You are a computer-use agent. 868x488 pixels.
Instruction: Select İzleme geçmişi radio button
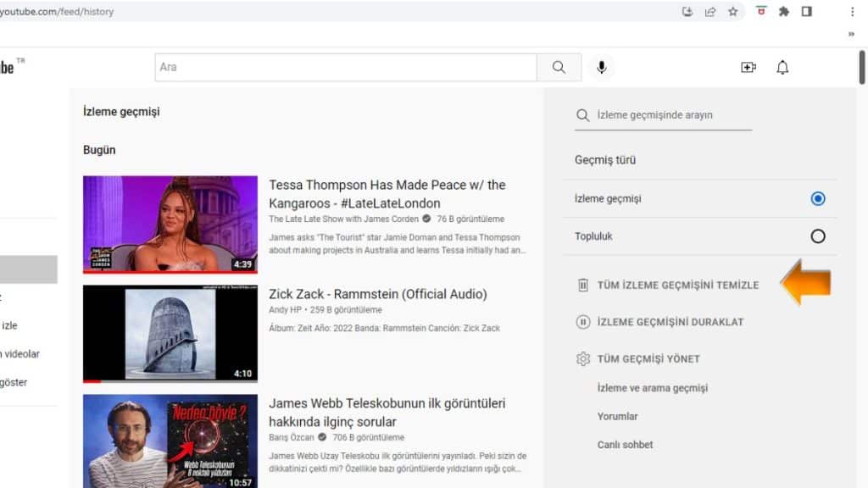point(818,198)
